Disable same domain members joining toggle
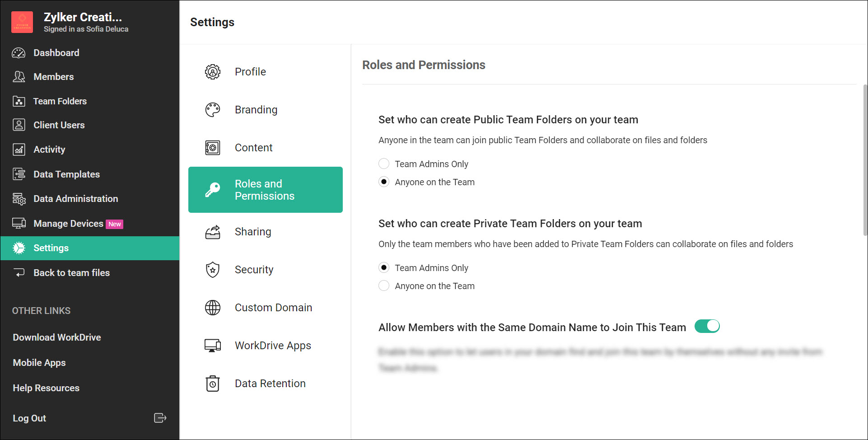 pyautogui.click(x=707, y=326)
